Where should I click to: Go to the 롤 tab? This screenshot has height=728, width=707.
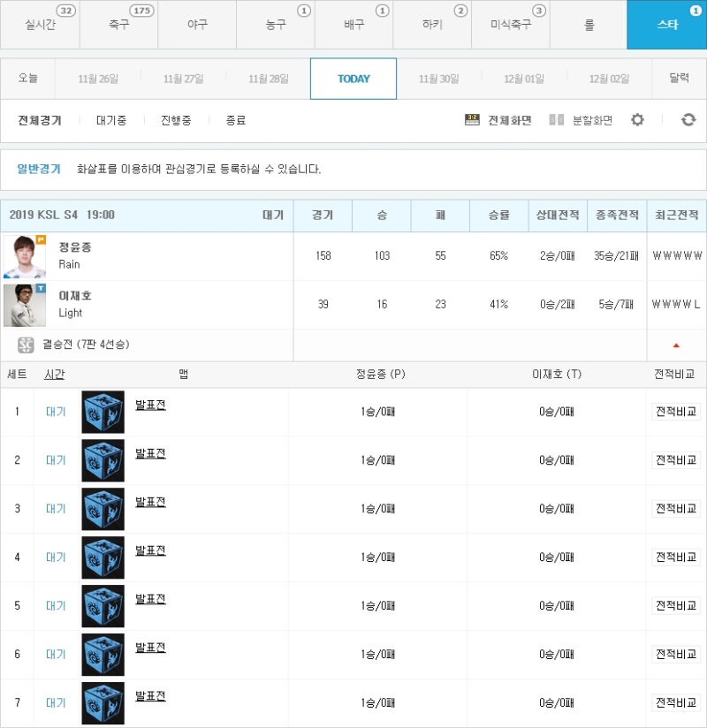tap(589, 25)
